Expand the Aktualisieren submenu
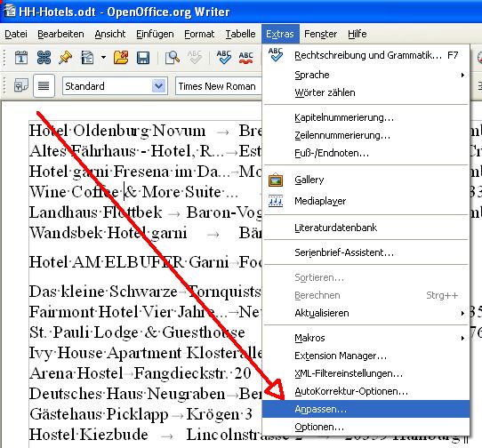This screenshot has width=482, height=448. tap(366, 313)
